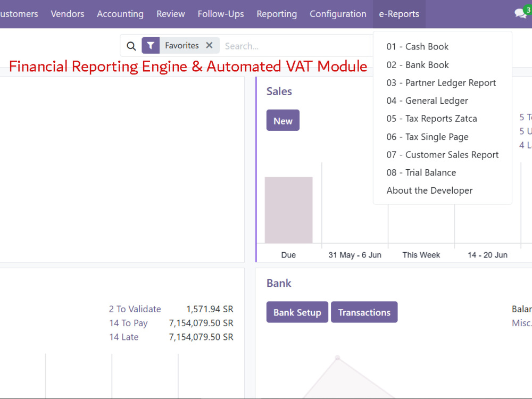Collapse the e-Reports menu
This screenshot has height=399, width=532.
click(x=399, y=14)
